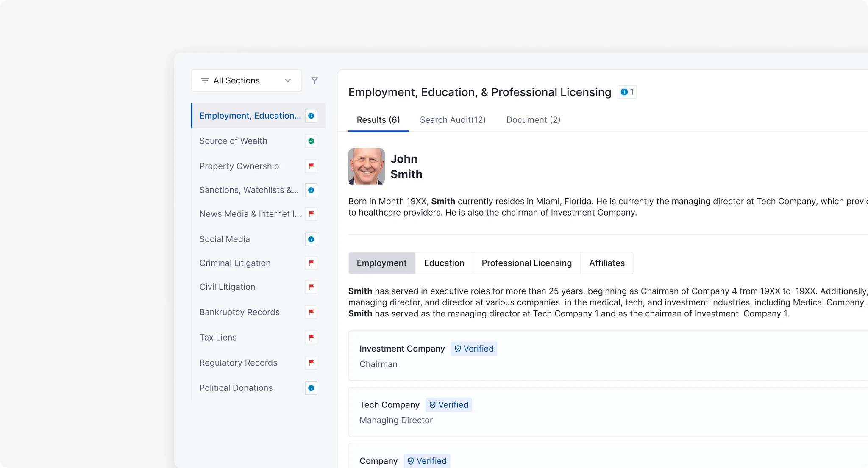Click the filter funnel icon
Screen dimensions: 868x468
pos(314,80)
